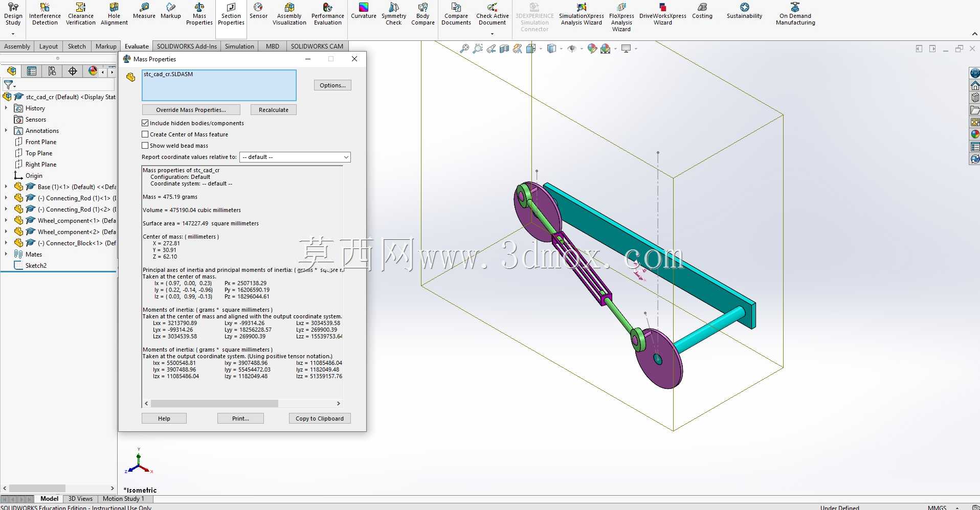Expand the Mates folder

(x=6, y=254)
